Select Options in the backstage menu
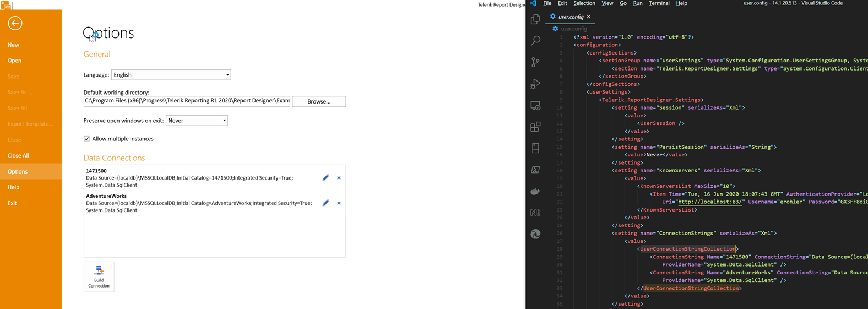This screenshot has height=309, width=868. [x=31, y=171]
